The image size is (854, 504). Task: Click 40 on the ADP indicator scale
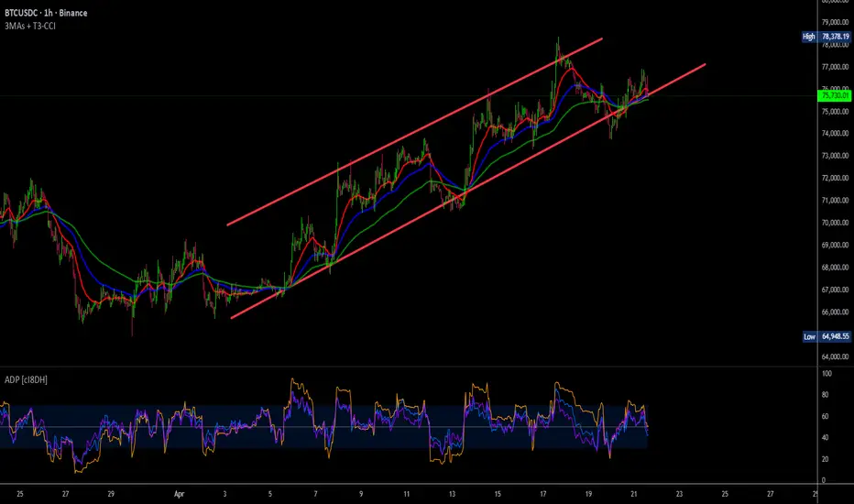[825, 437]
